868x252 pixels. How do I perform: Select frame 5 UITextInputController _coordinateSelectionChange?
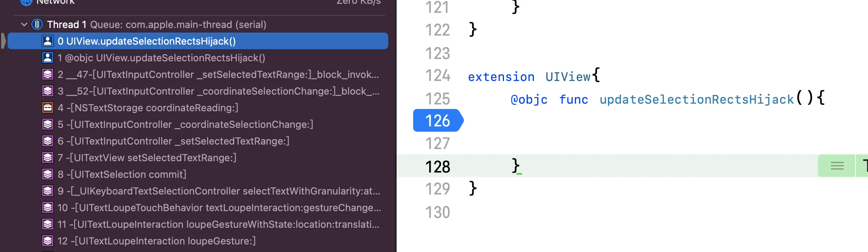coord(185,124)
